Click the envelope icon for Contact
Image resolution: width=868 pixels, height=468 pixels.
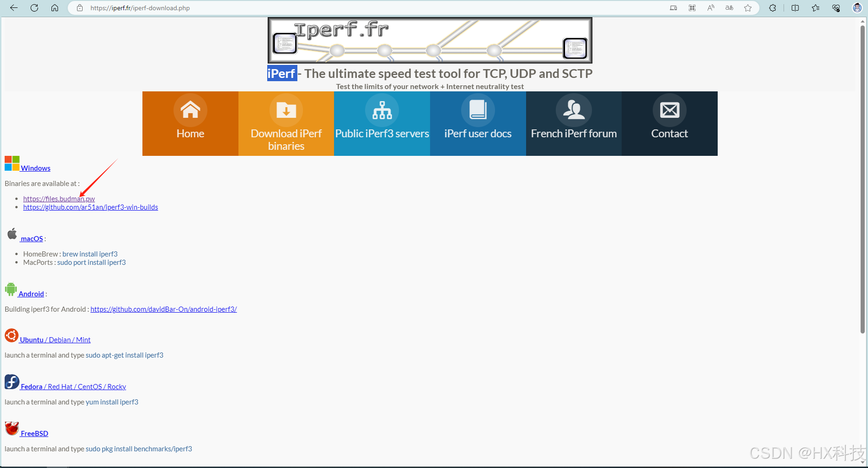[x=669, y=110]
